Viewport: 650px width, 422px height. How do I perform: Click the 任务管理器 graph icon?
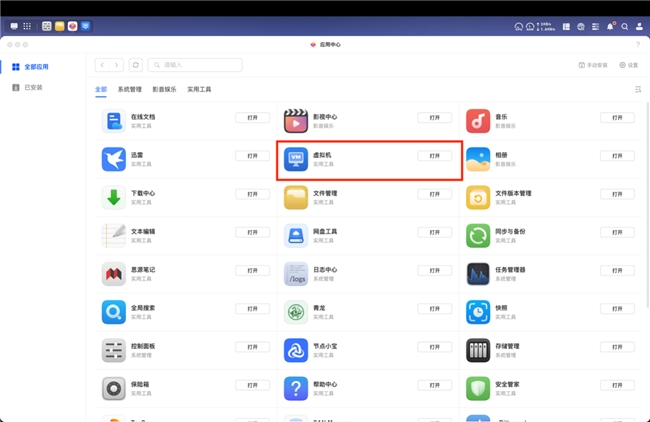pyautogui.click(x=478, y=274)
